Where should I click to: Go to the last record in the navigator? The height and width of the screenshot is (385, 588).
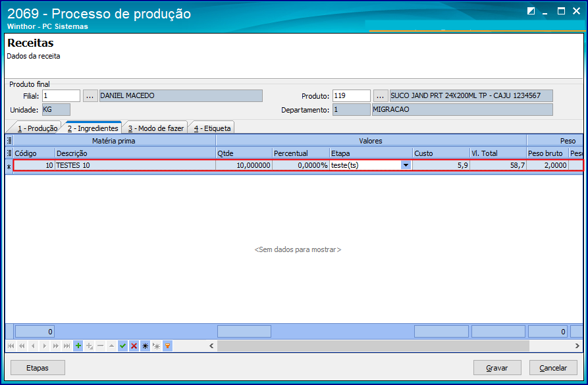click(x=67, y=346)
